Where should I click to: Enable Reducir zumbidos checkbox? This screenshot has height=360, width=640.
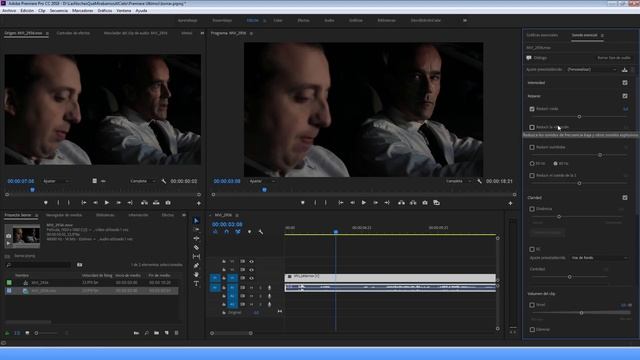532,147
